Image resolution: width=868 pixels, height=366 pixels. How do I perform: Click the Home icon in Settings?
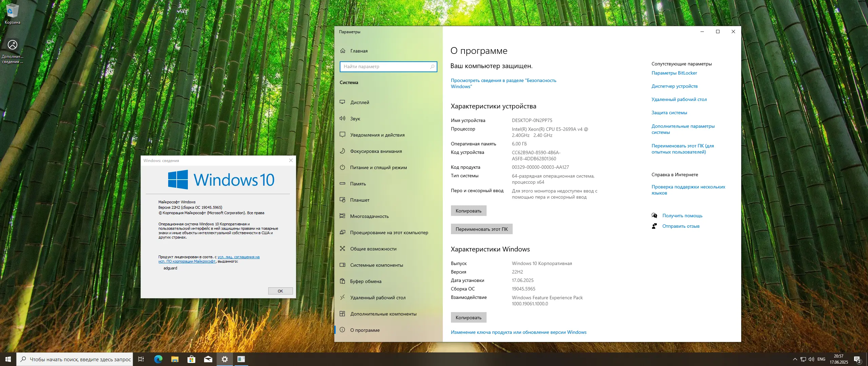click(343, 51)
